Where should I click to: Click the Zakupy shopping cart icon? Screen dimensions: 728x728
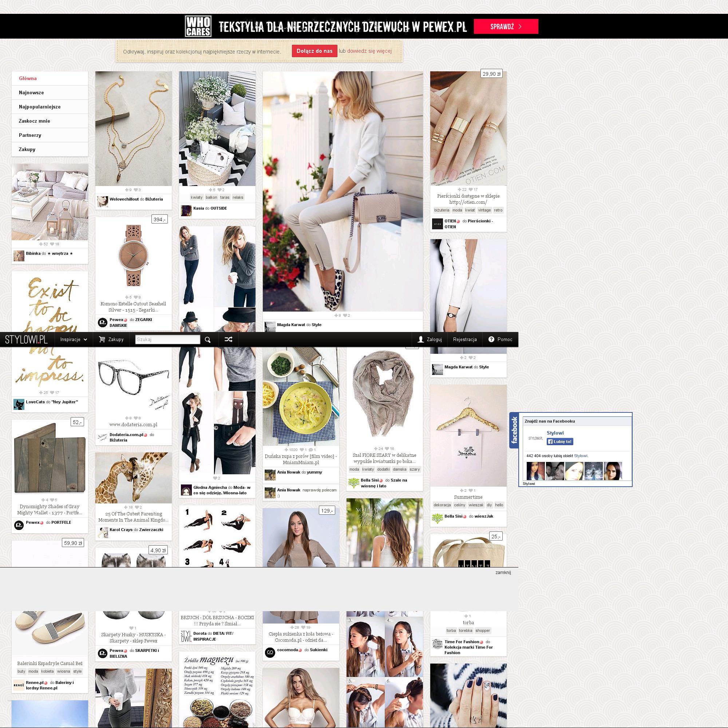(x=102, y=340)
